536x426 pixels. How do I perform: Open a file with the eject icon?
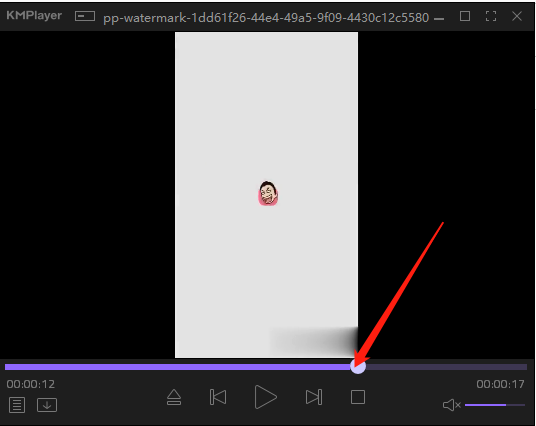click(x=174, y=397)
